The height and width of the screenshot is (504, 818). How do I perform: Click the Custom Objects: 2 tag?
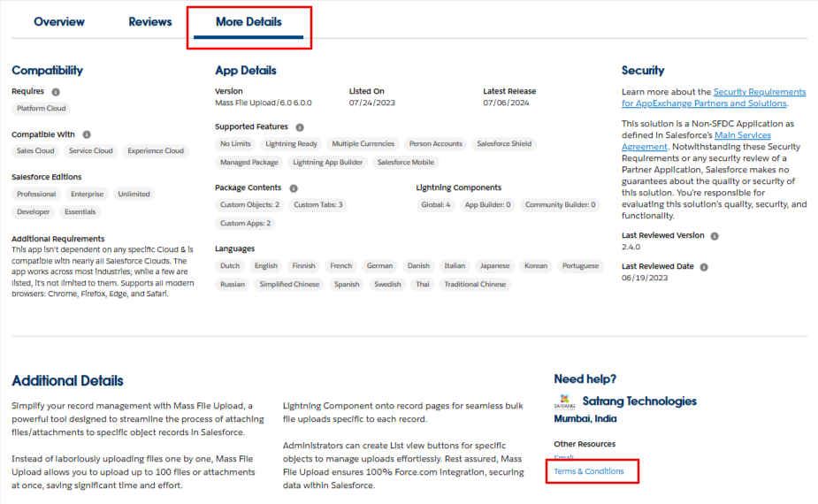pos(249,205)
